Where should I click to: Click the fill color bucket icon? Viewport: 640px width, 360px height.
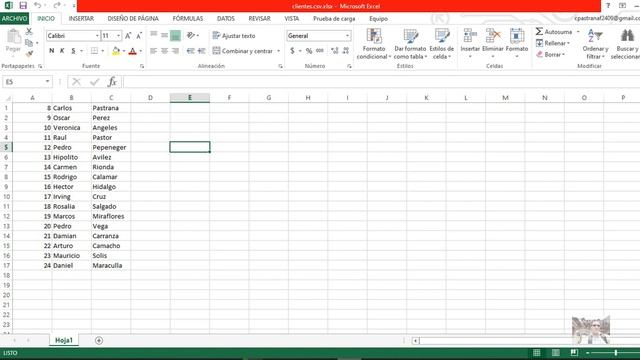(x=116, y=51)
